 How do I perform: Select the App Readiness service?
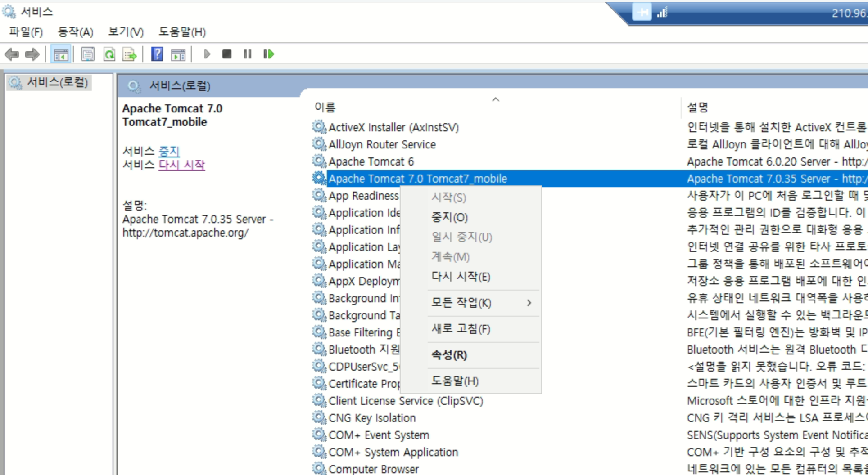coord(363,196)
